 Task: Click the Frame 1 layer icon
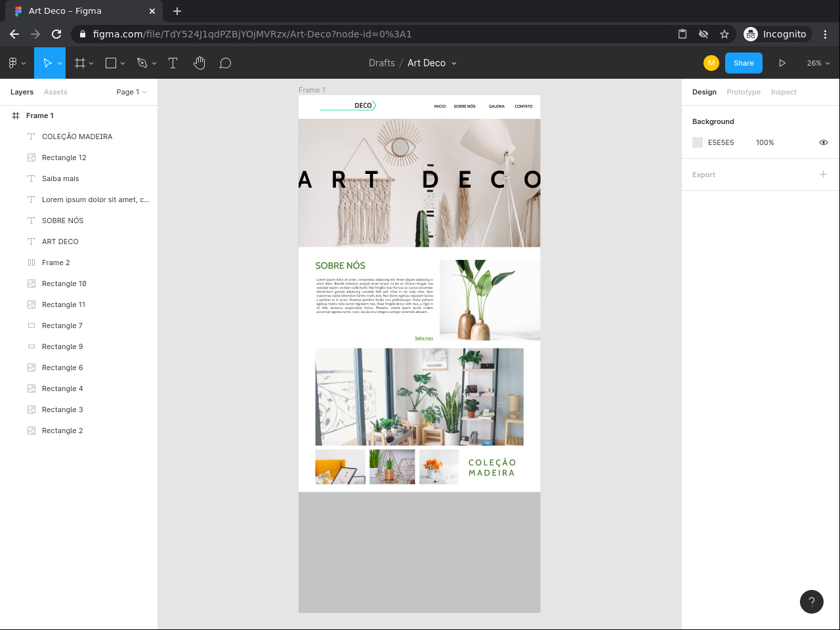tap(16, 115)
